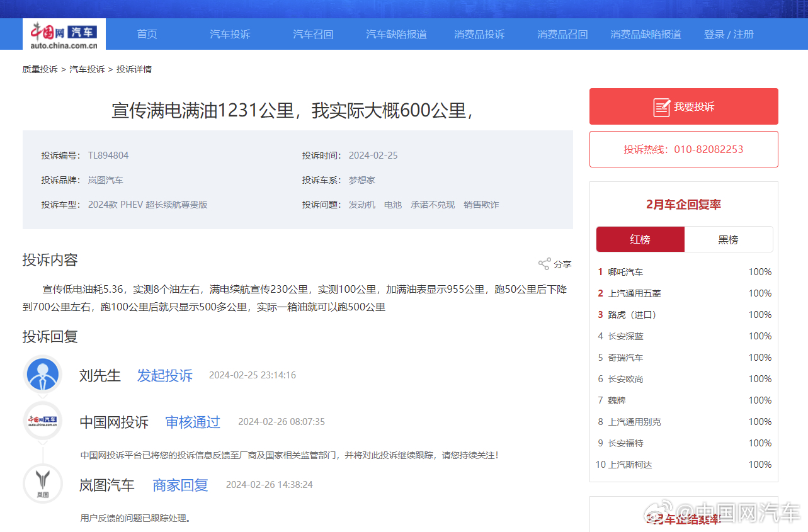This screenshot has height=532, width=808.
Task: Click the 审核通过 status label
Action: (193, 422)
